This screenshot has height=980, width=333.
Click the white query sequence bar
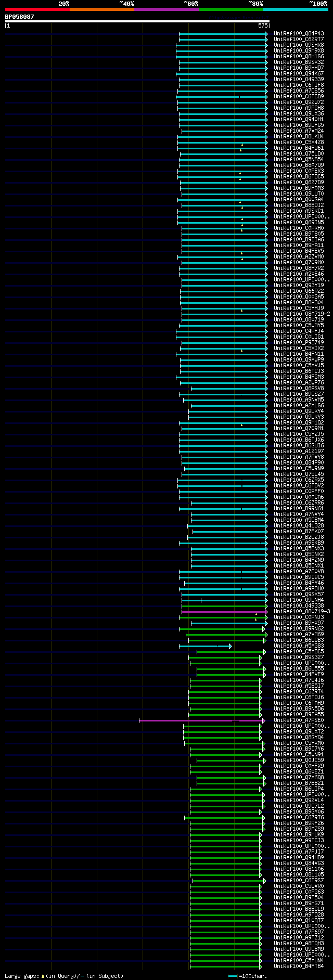(137, 21)
